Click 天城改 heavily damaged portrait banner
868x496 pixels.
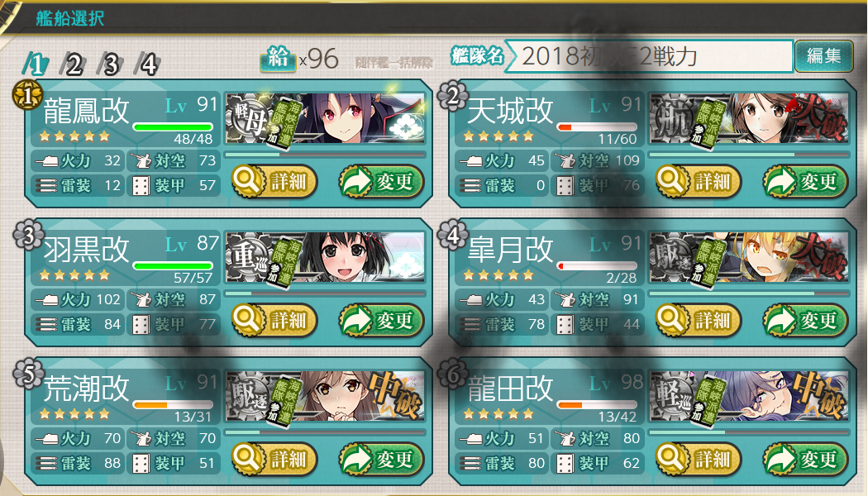pos(749,119)
